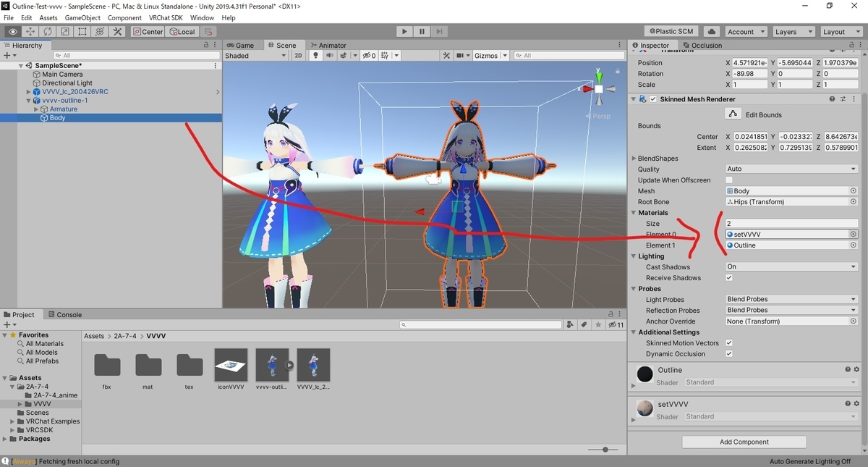868x467 pixels.
Task: Select the Move tool
Action: 30,32
